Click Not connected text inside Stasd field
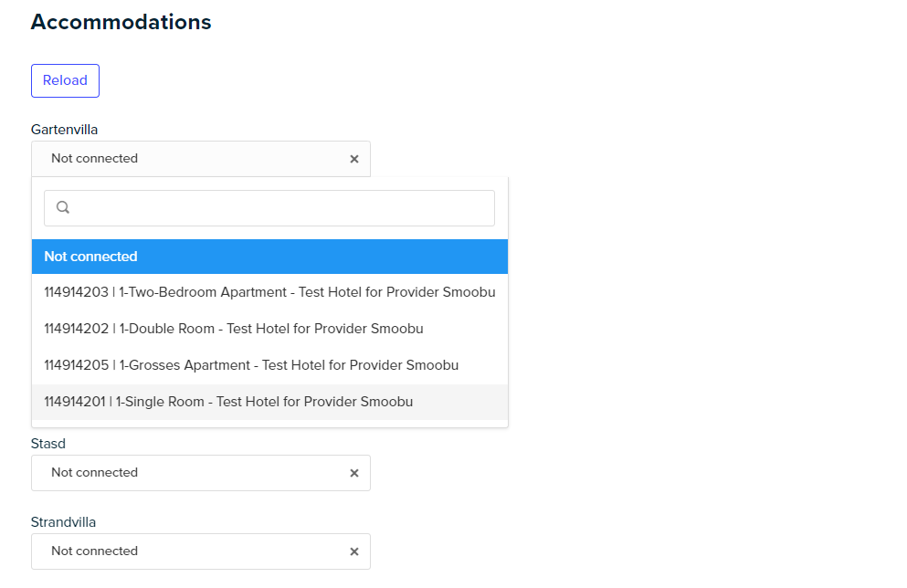This screenshot has height=588, width=907. click(94, 472)
